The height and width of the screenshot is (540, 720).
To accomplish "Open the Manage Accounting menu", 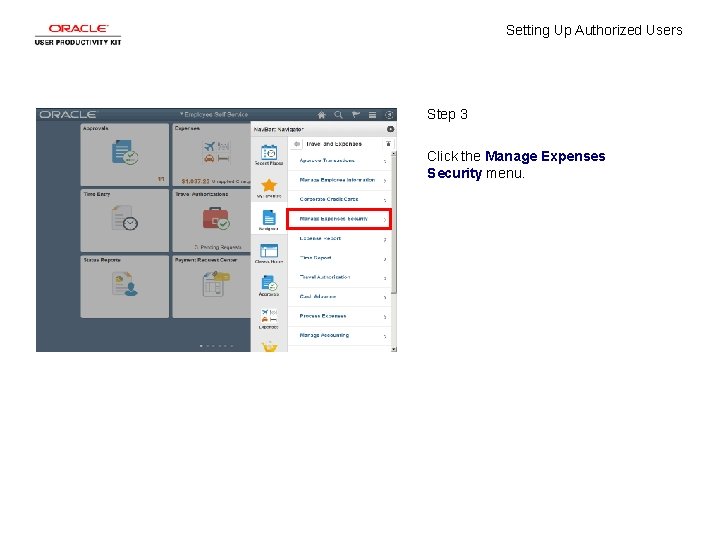I will coord(339,336).
